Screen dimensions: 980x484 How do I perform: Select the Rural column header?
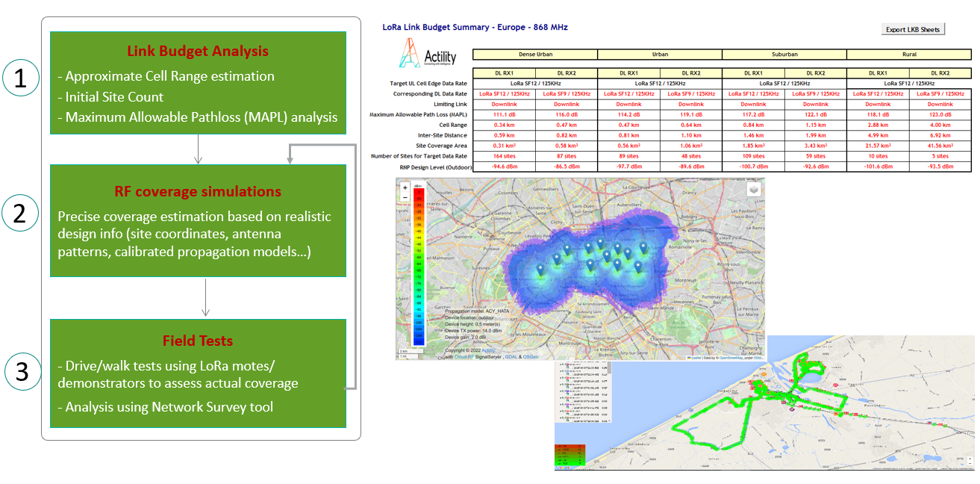pyautogui.click(x=908, y=55)
